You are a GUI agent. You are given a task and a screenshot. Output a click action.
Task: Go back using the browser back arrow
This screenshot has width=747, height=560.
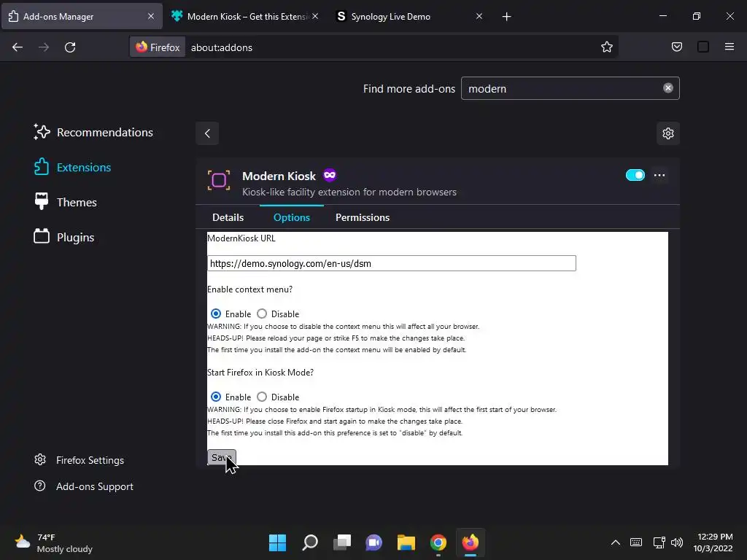click(x=18, y=47)
